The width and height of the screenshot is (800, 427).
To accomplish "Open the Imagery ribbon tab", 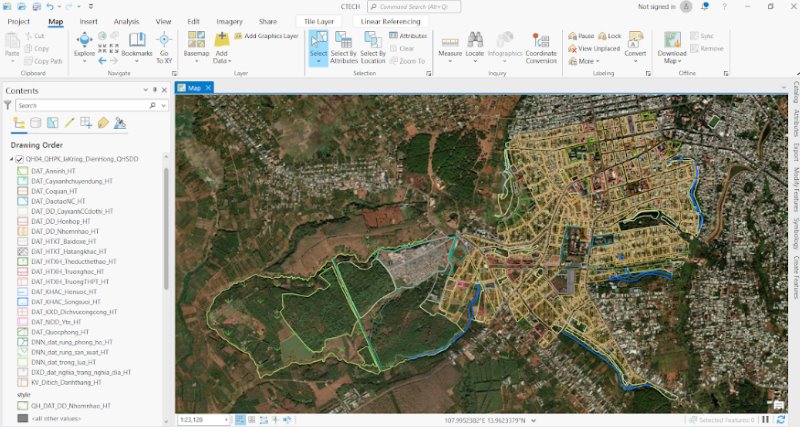I will coord(229,21).
